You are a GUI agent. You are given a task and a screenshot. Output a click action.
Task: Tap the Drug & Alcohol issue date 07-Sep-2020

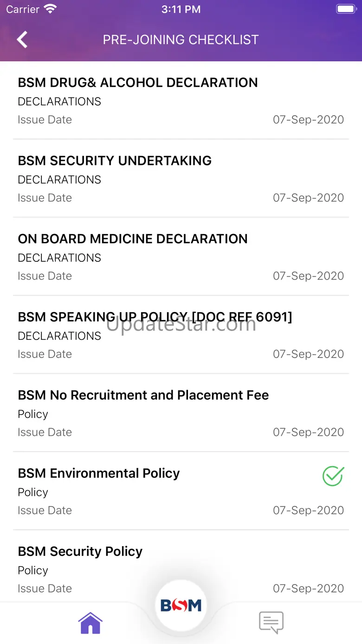tap(308, 120)
